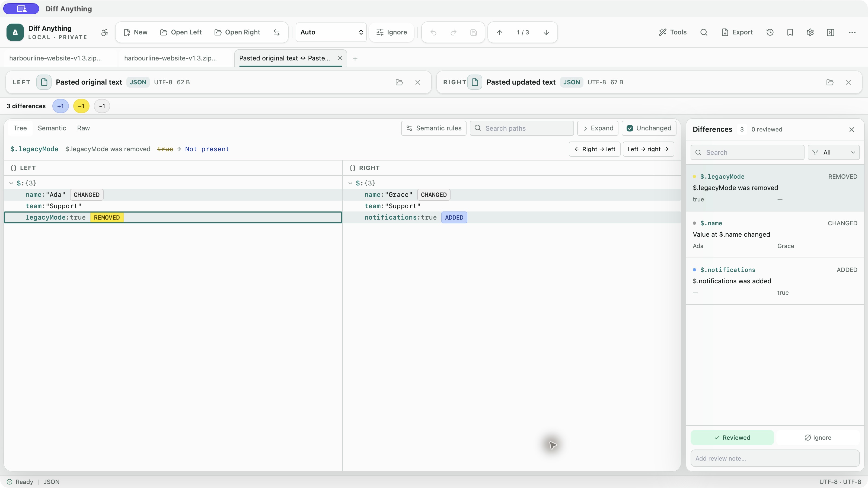Select the $.name CHANGED difference entry

775,235
